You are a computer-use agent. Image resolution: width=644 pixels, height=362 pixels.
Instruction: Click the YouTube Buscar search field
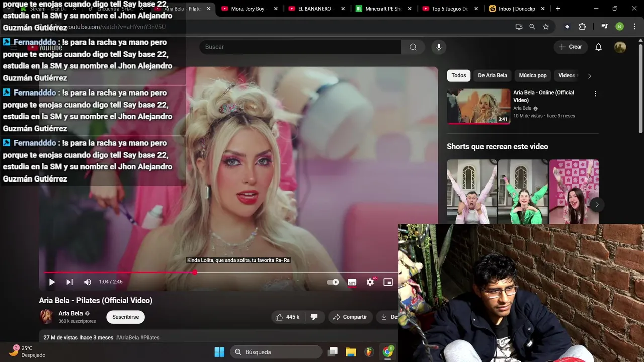300,47
